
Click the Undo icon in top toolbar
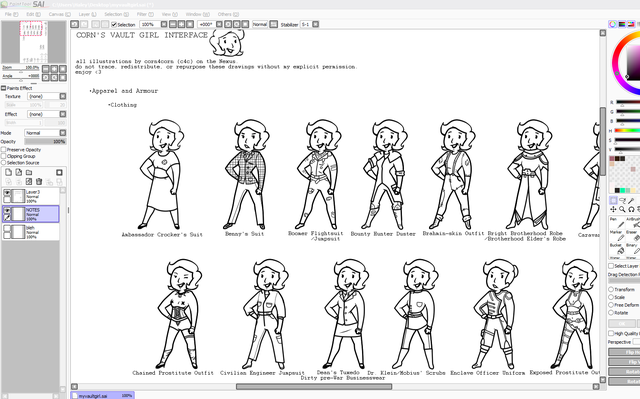click(x=74, y=24)
